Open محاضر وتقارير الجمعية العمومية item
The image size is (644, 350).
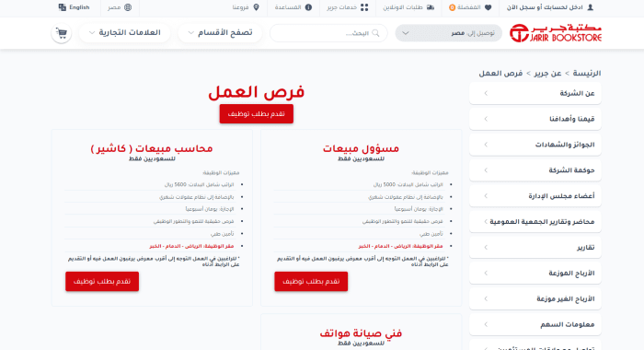point(535,222)
